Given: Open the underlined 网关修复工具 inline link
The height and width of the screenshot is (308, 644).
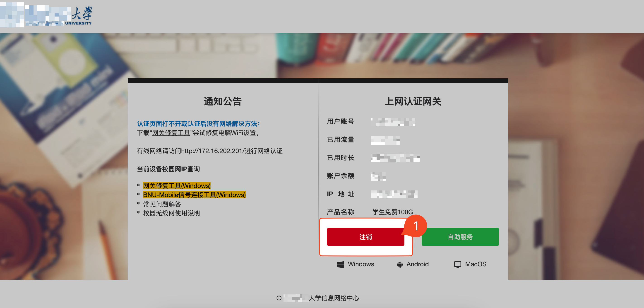Looking at the screenshot, I should pos(171,133).
